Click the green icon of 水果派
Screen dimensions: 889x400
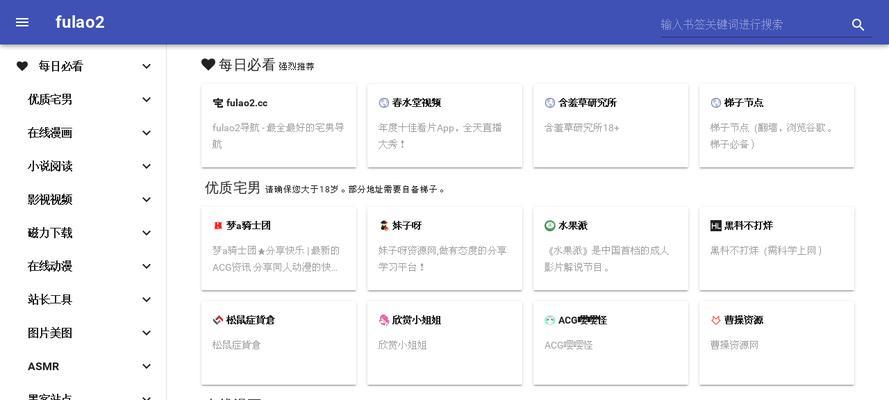click(x=549, y=225)
